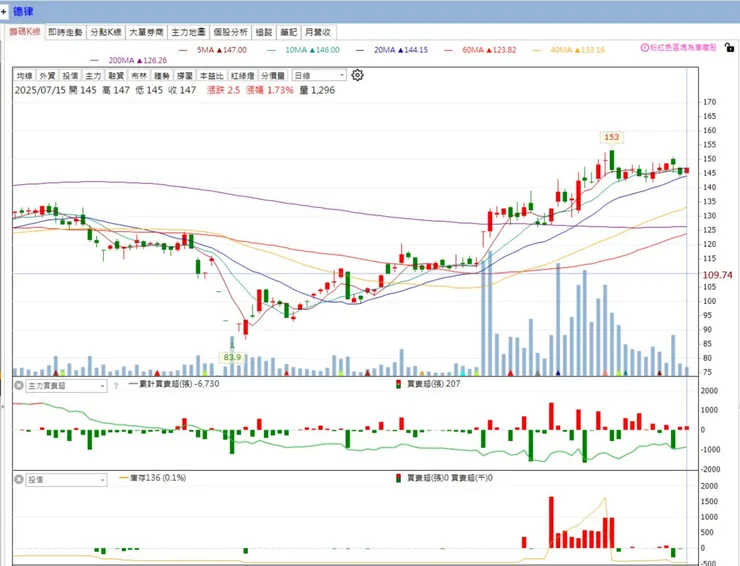Switch to the 籌碼K線 tab
Image resolution: width=740 pixels, height=566 pixels.
pyautogui.click(x=25, y=32)
